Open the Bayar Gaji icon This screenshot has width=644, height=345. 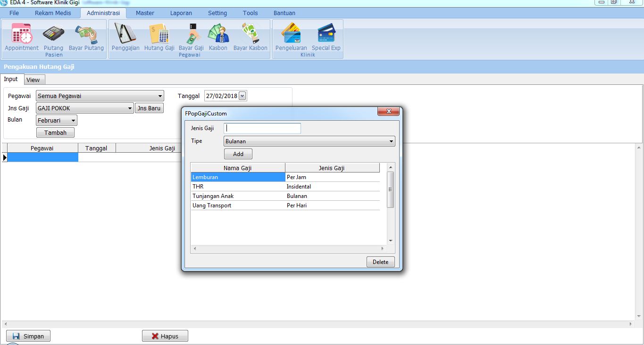click(x=191, y=37)
